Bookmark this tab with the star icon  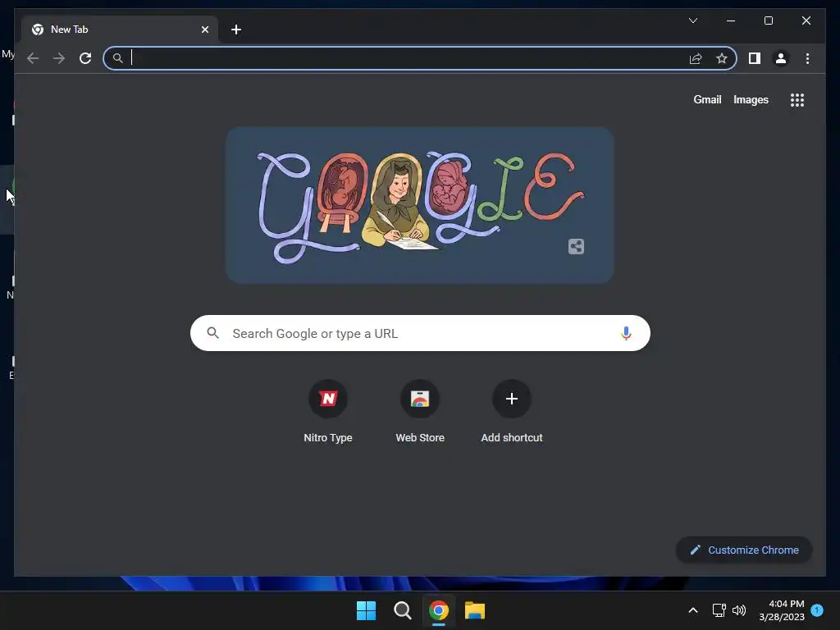[722, 58]
